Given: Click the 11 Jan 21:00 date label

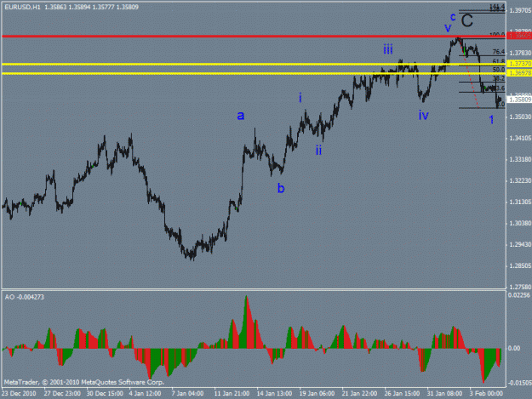Looking at the screenshot, I should pyautogui.click(x=232, y=393).
